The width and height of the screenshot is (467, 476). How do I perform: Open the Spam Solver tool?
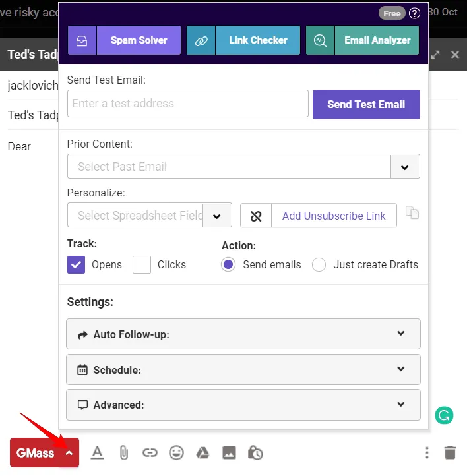pyautogui.click(x=139, y=40)
